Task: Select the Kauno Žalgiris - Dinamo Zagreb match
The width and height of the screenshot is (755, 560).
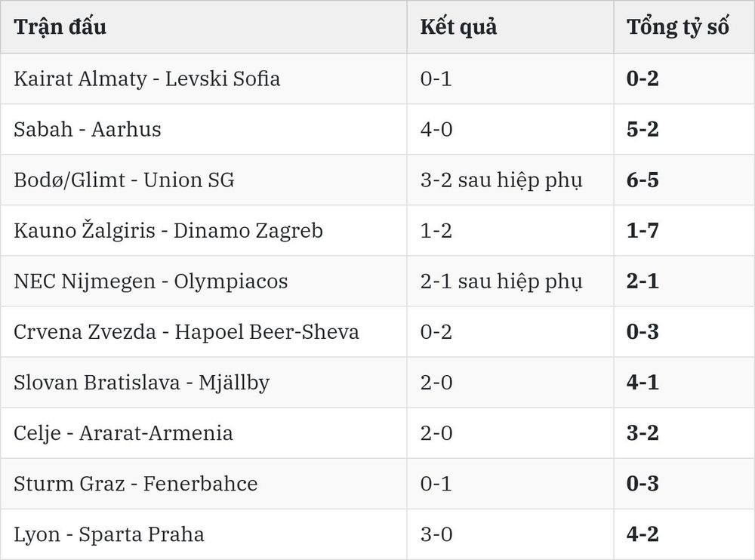Action: [x=168, y=231]
